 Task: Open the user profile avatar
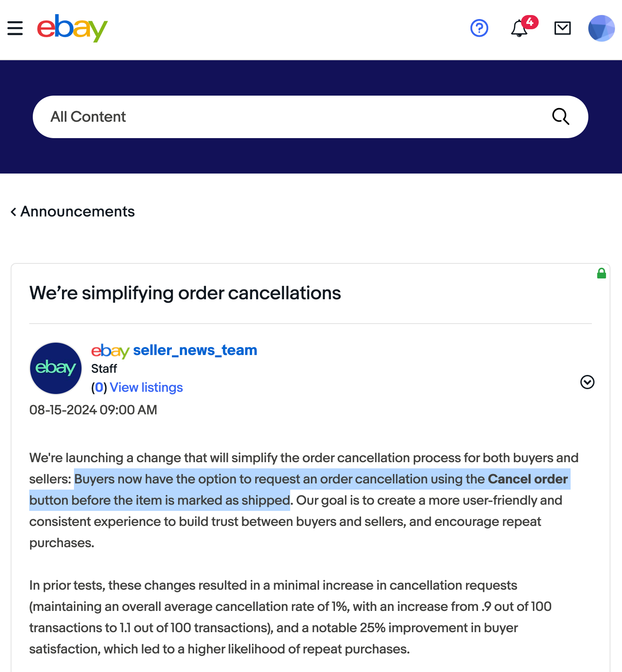tap(601, 28)
